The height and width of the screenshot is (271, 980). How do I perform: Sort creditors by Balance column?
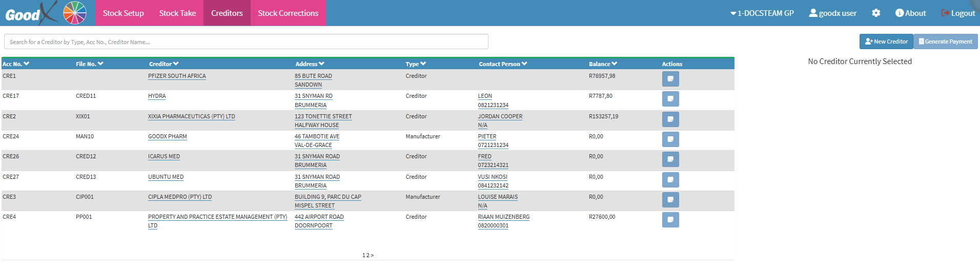pos(603,64)
